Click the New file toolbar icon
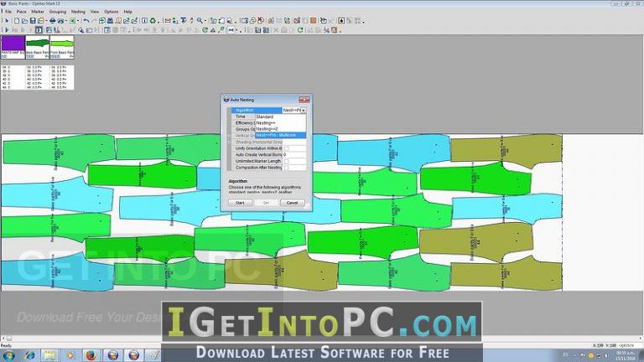The height and width of the screenshot is (362, 644). (x=17, y=20)
